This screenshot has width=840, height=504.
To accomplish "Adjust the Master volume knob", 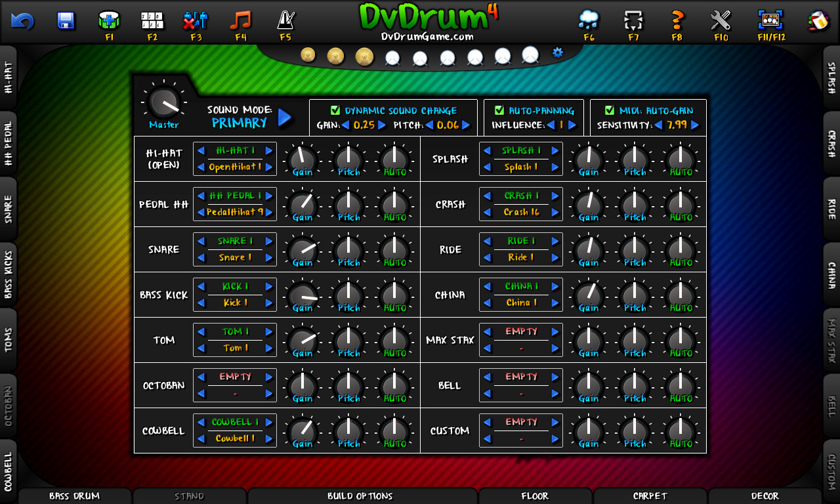I will 163,102.
